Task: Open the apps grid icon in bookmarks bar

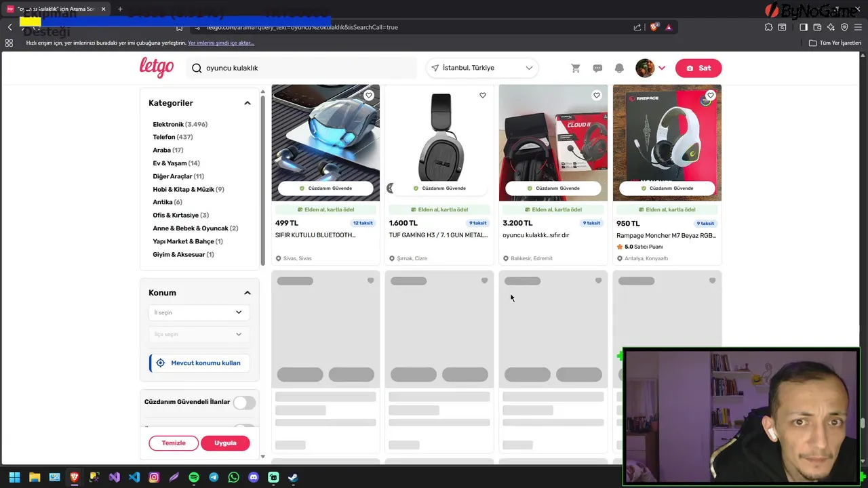Action: (x=9, y=43)
